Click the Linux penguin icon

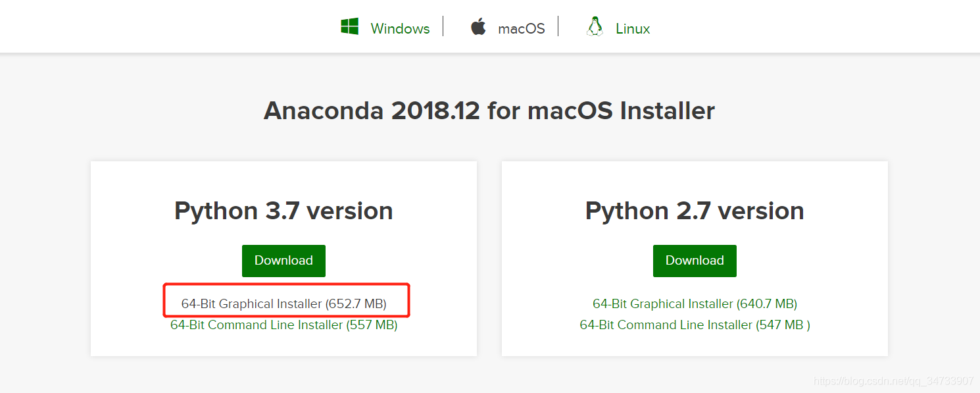[x=595, y=27]
